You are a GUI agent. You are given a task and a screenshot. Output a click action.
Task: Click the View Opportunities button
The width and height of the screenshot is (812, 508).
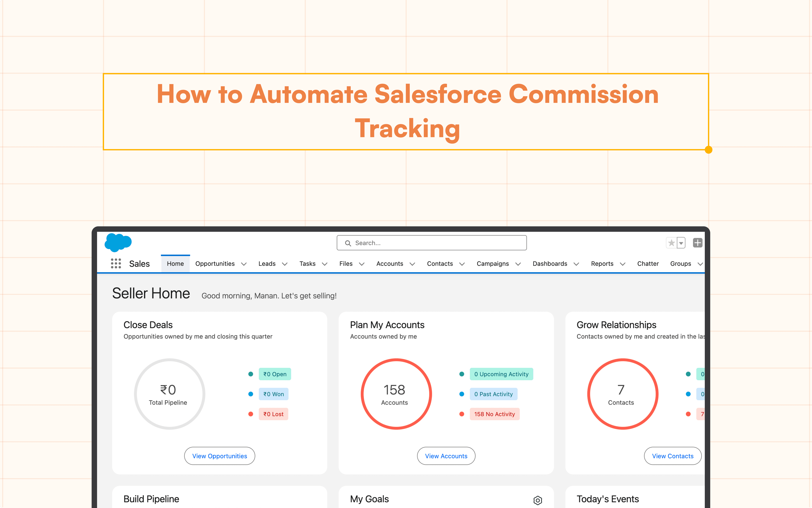[x=219, y=456]
